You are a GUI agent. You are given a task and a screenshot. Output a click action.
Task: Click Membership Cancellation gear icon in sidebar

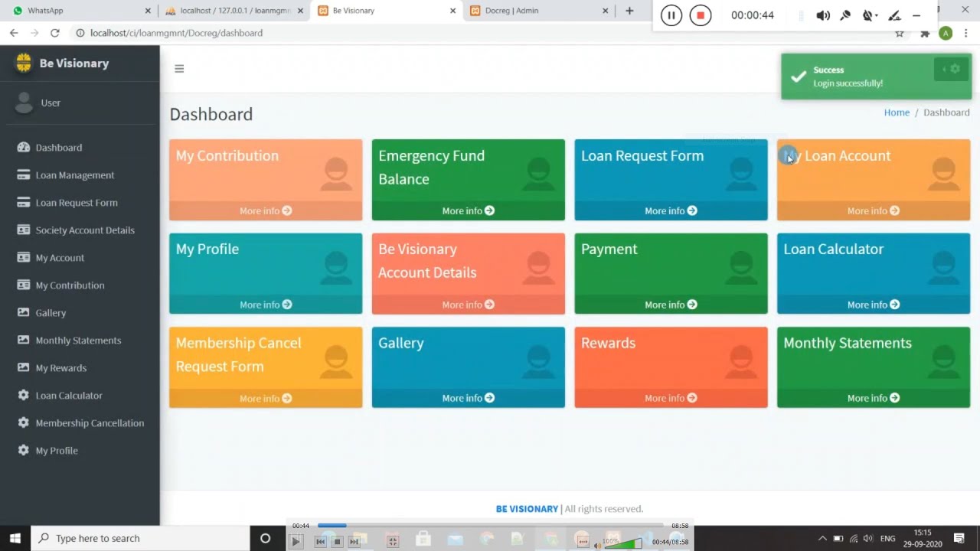pyautogui.click(x=23, y=423)
